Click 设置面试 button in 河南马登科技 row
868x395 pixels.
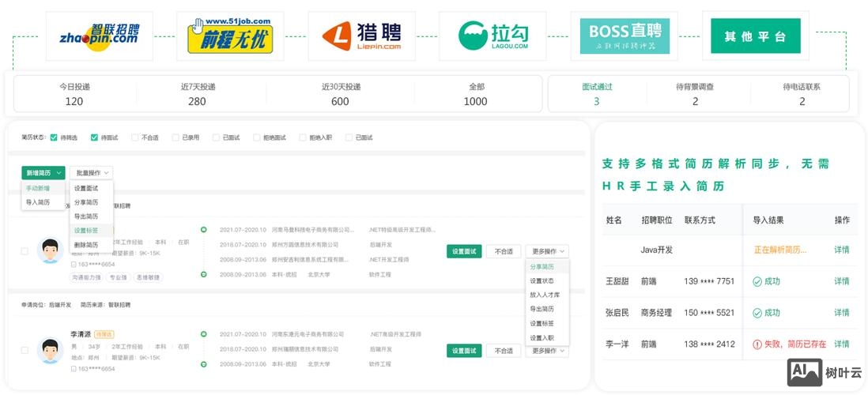[464, 251]
